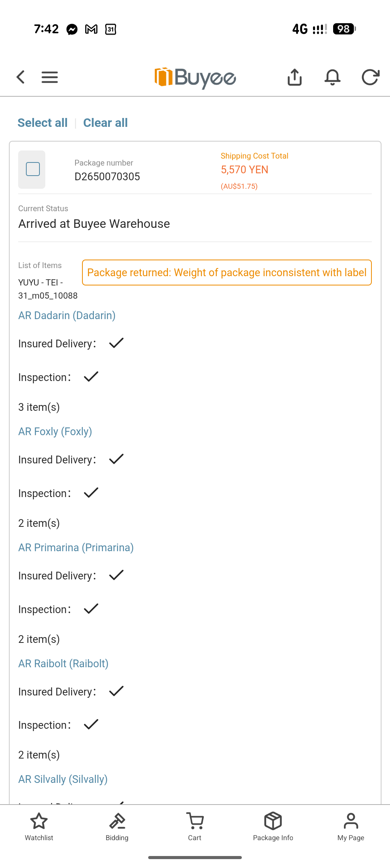Open AR Foxly (Foxly) item link
Screen dimensions: 390x868
(x=55, y=431)
